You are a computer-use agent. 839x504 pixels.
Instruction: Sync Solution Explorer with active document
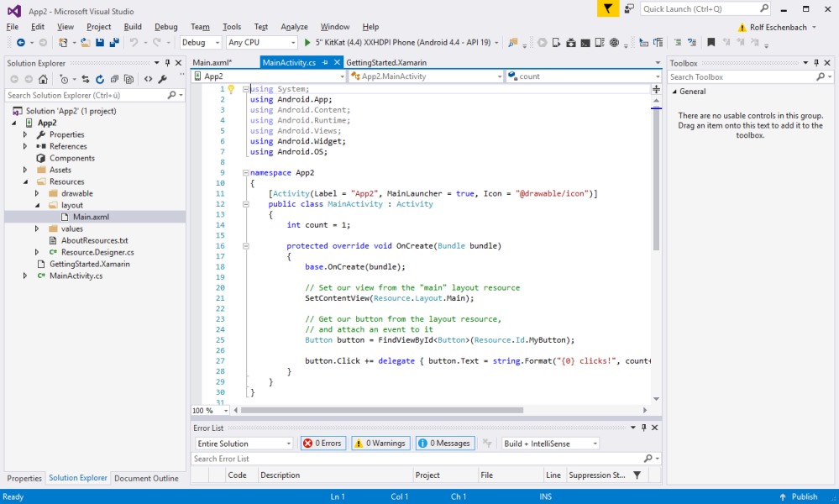(85, 79)
